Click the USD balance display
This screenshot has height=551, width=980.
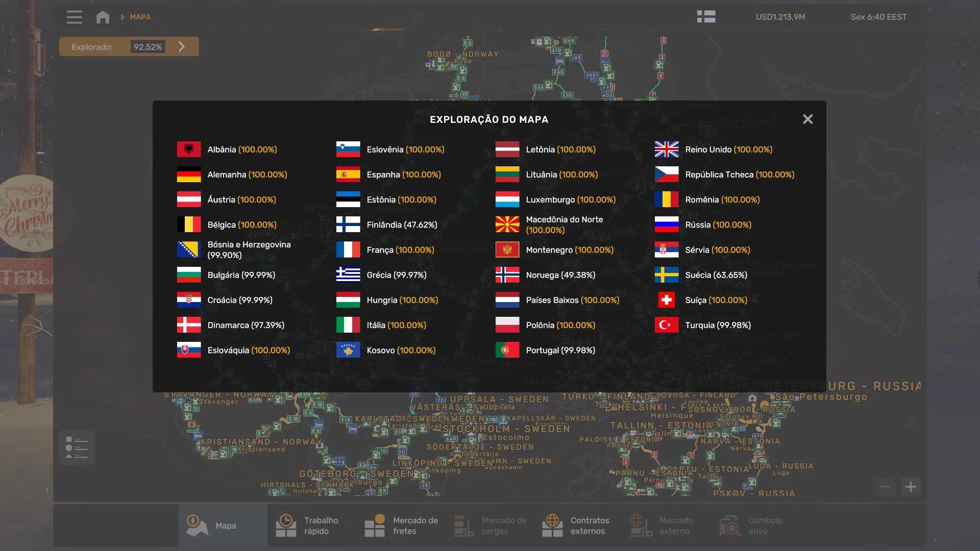tap(780, 17)
